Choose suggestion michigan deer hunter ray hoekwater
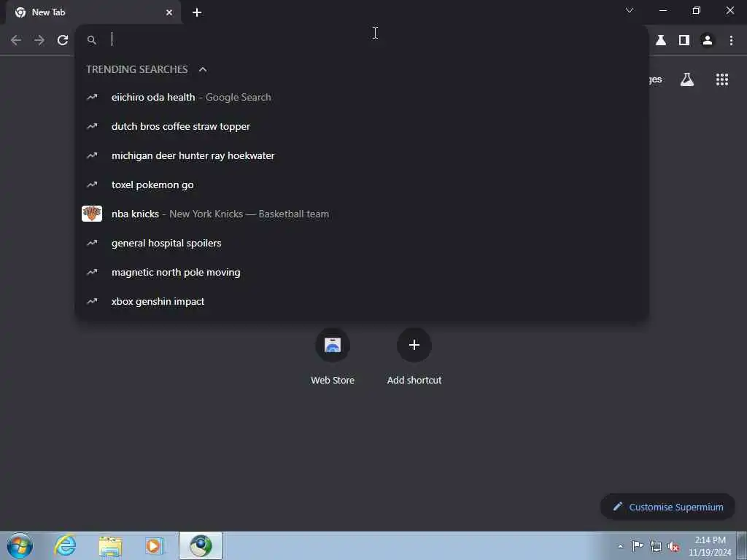747x560 pixels. (x=362, y=156)
